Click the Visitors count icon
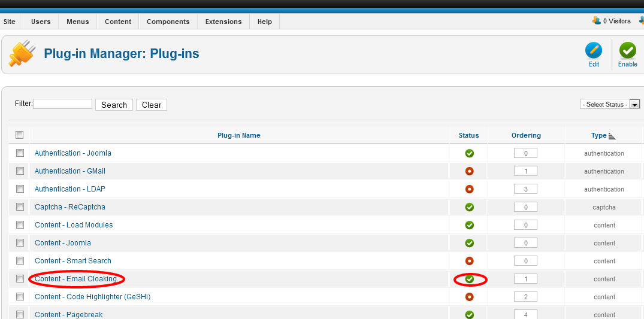 click(596, 20)
